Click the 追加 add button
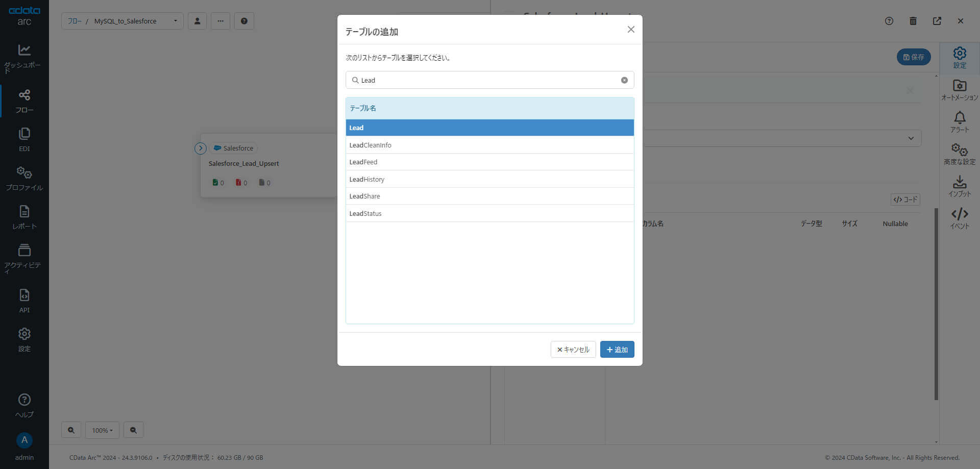 tap(617, 350)
